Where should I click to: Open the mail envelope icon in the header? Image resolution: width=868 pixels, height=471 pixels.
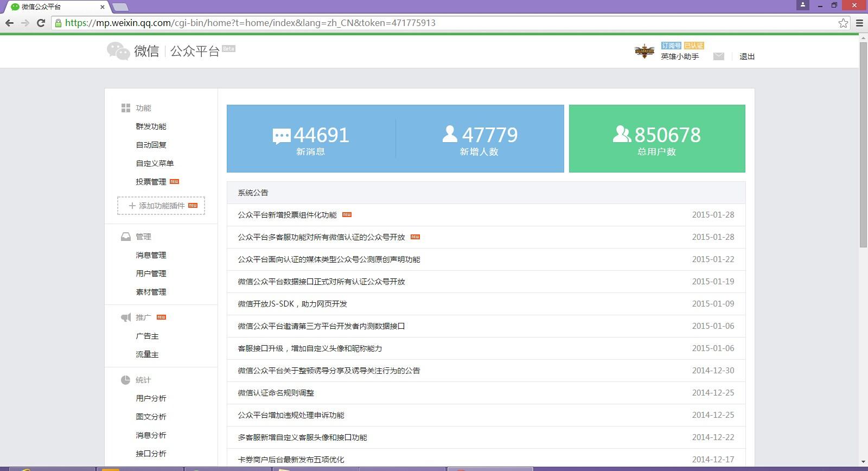719,56
